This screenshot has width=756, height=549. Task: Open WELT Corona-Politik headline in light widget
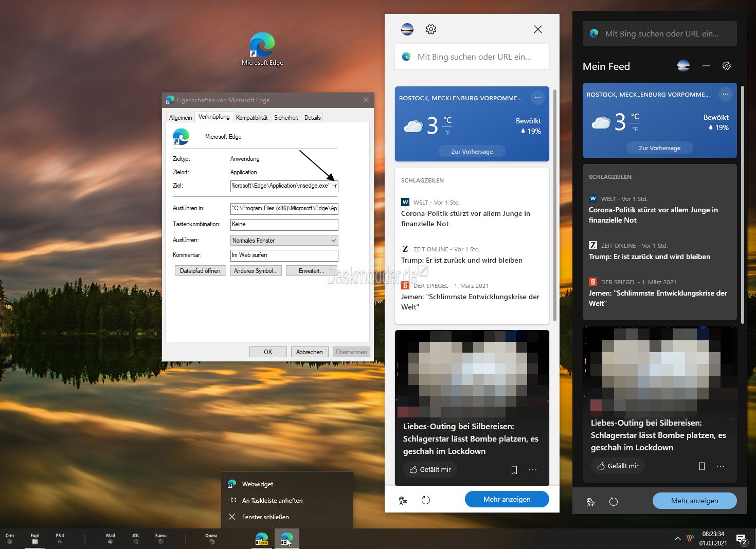click(465, 218)
